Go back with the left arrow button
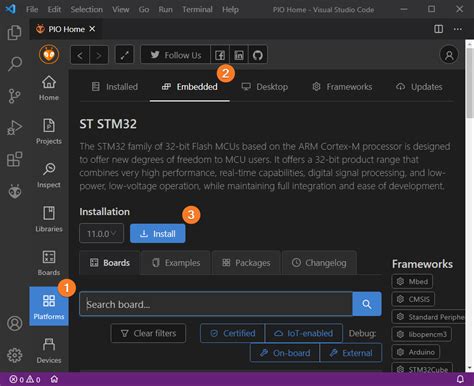474x386 pixels. [x=80, y=55]
